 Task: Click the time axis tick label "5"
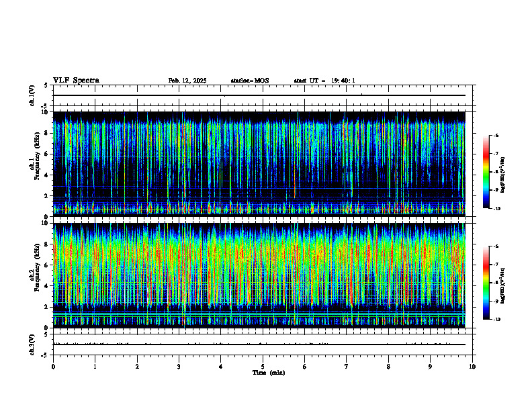[263, 367]
